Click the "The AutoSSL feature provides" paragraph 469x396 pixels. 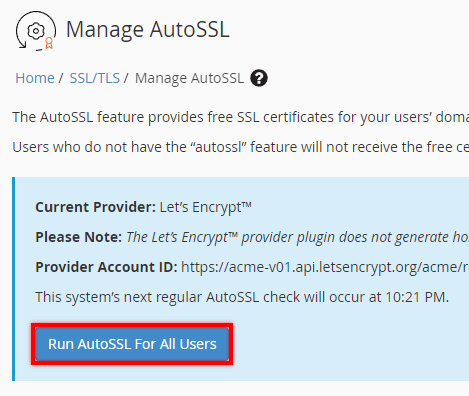(241, 117)
